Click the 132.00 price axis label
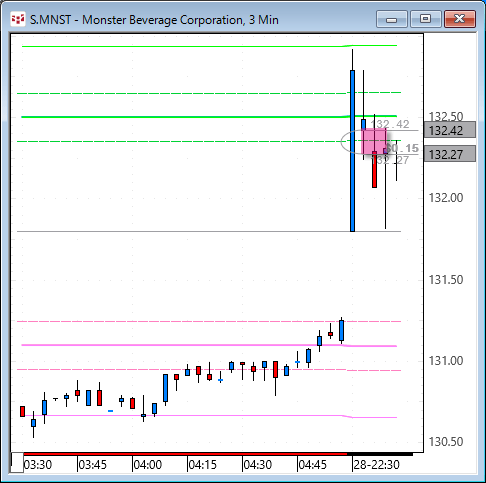 [446, 198]
